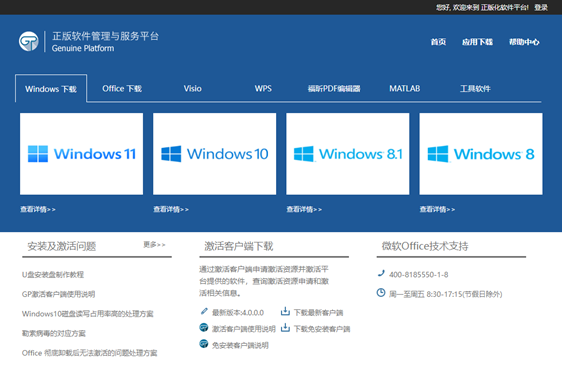562x368 pixels.
Task: Click 查看详情 under Windows 8
Action: (438, 209)
